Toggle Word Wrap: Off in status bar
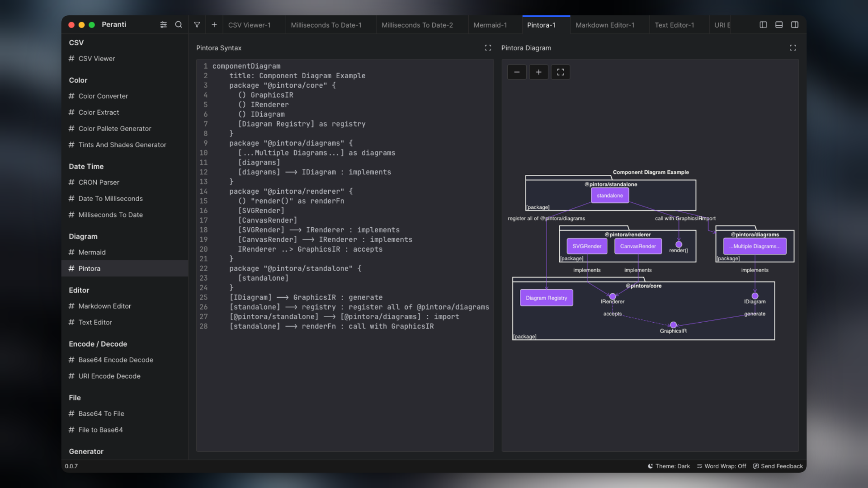 [x=722, y=466]
